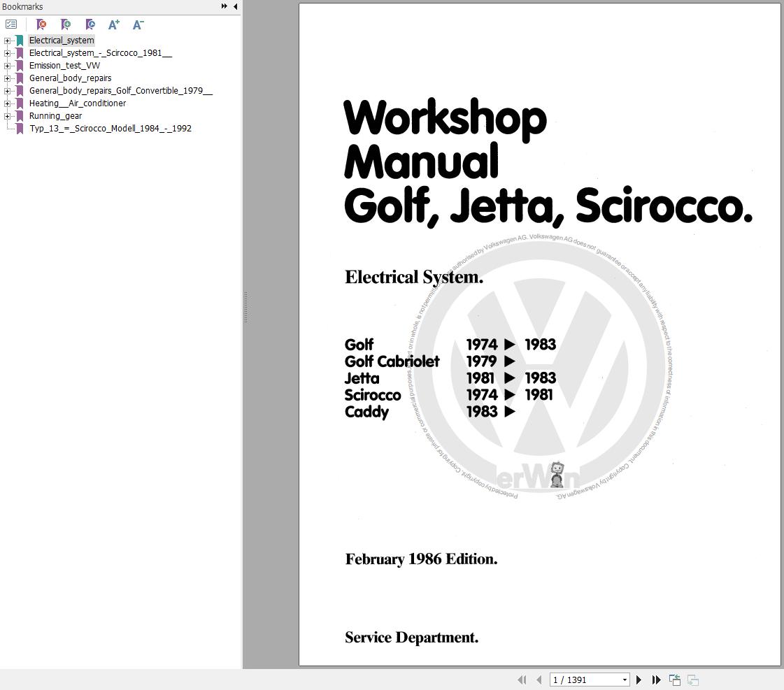
Task: Click the bookmark icon beside Heating__Air_conditioner
Action: pyautogui.click(x=20, y=103)
